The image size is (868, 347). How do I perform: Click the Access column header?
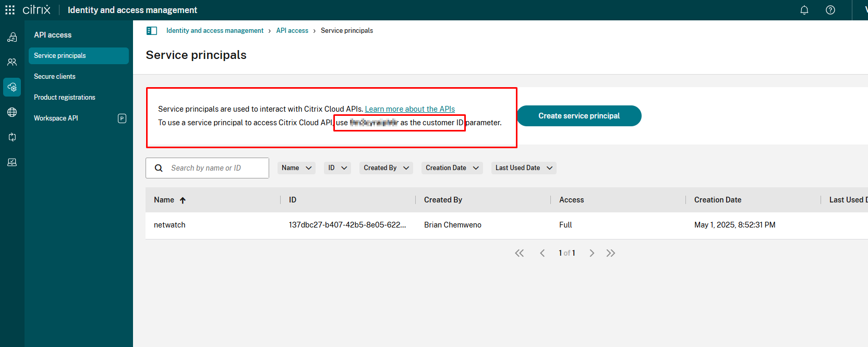(x=572, y=200)
